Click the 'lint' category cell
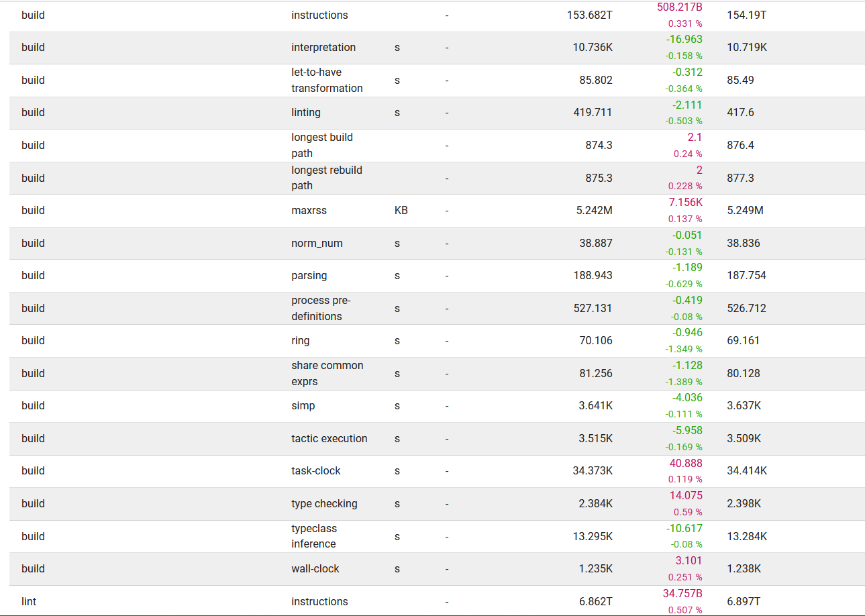The width and height of the screenshot is (865, 616). (x=29, y=602)
